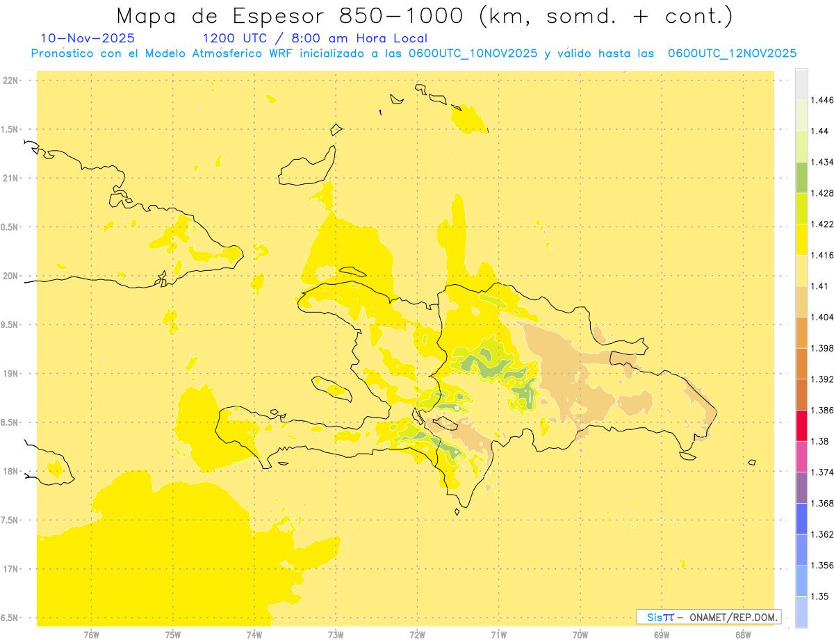834x644 pixels.
Task: Click the '1.428' colorbar value
Action: click(821, 193)
